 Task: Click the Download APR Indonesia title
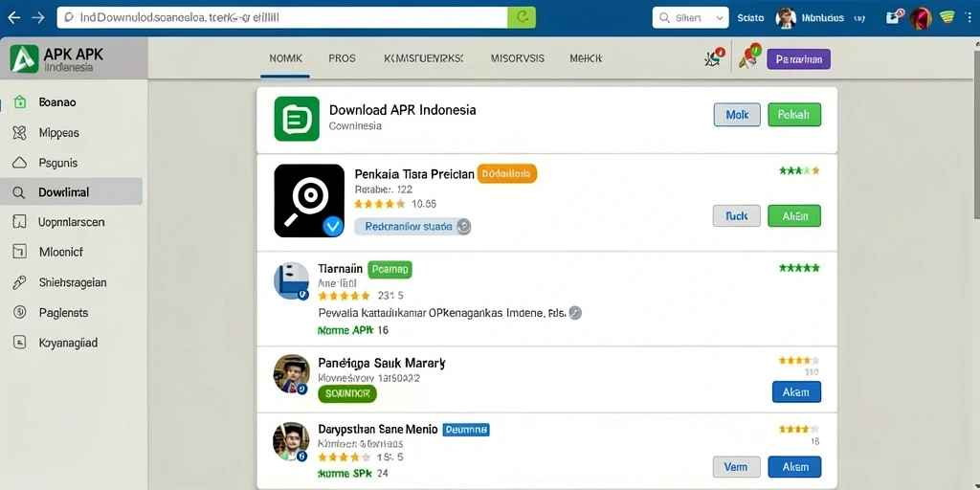click(403, 110)
